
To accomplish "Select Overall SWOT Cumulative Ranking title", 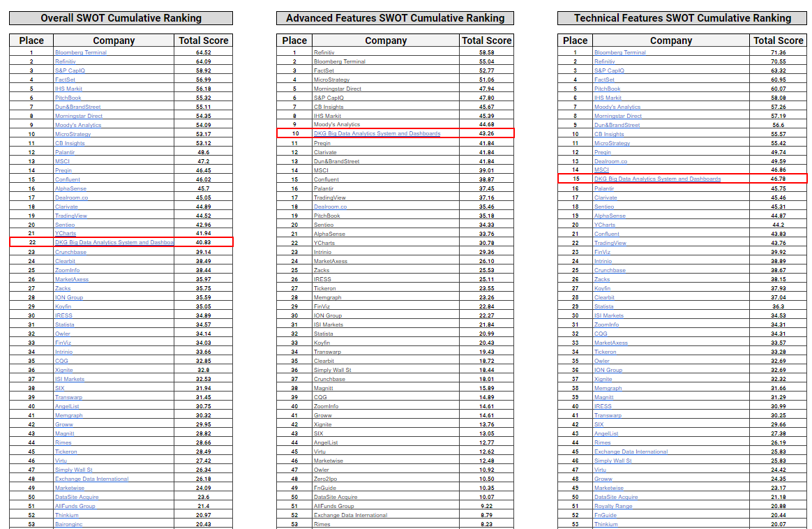I will pos(121,18).
